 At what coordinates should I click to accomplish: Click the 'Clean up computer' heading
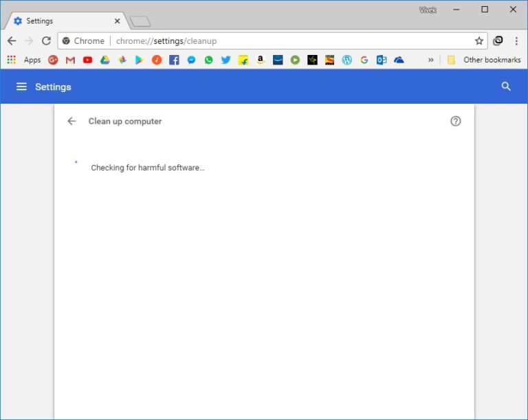pyautogui.click(x=125, y=121)
